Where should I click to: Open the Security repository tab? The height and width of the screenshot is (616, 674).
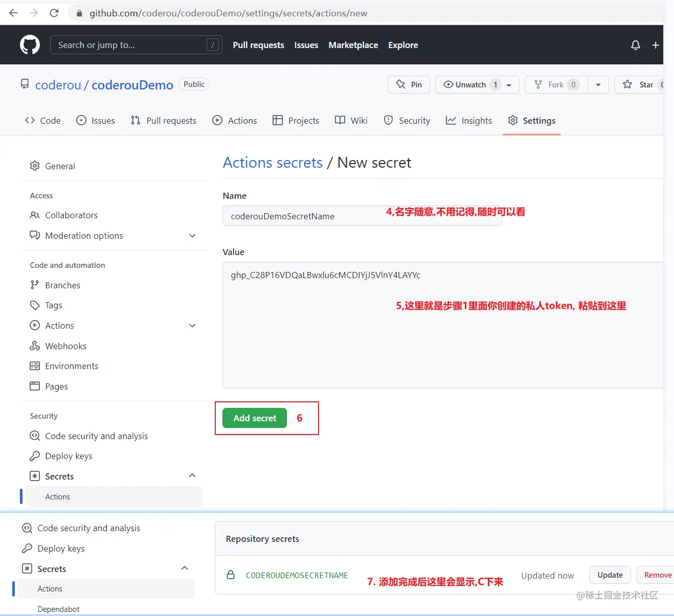pyautogui.click(x=407, y=121)
